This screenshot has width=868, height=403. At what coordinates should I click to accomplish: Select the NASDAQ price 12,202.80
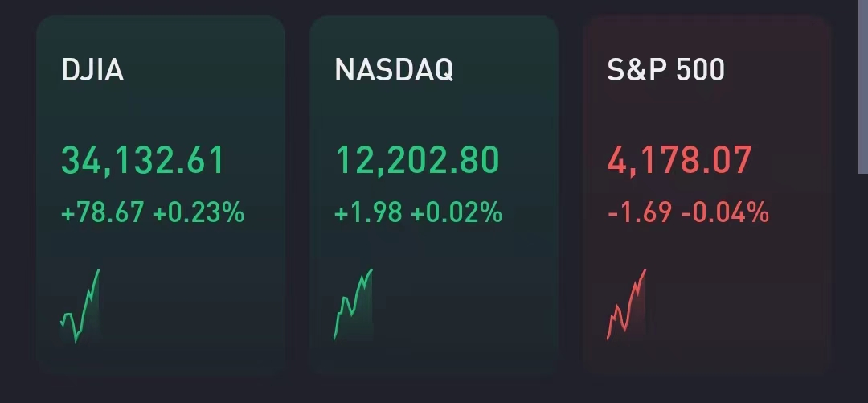[417, 160]
